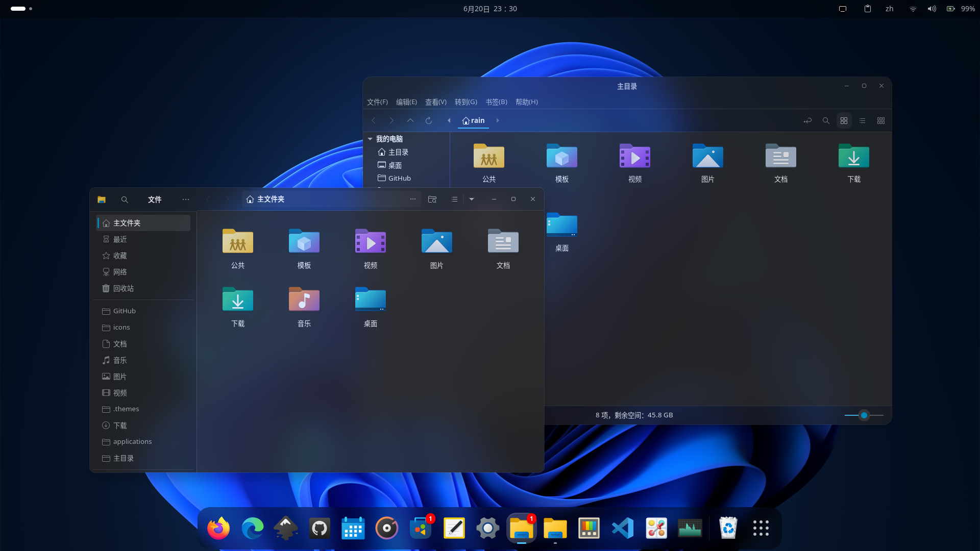
Task: Open search in the 主目录 window toolbar
Action: (x=826, y=120)
